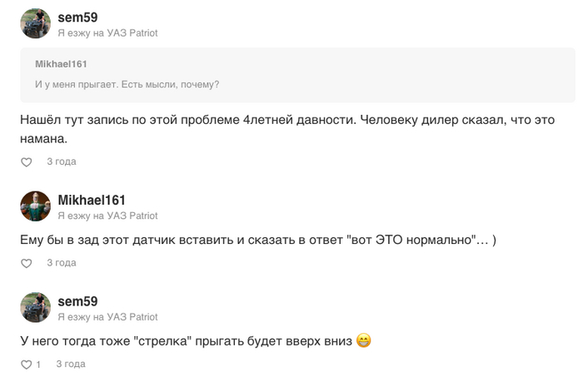Open Mikhael161 username in the comment header

click(x=92, y=200)
